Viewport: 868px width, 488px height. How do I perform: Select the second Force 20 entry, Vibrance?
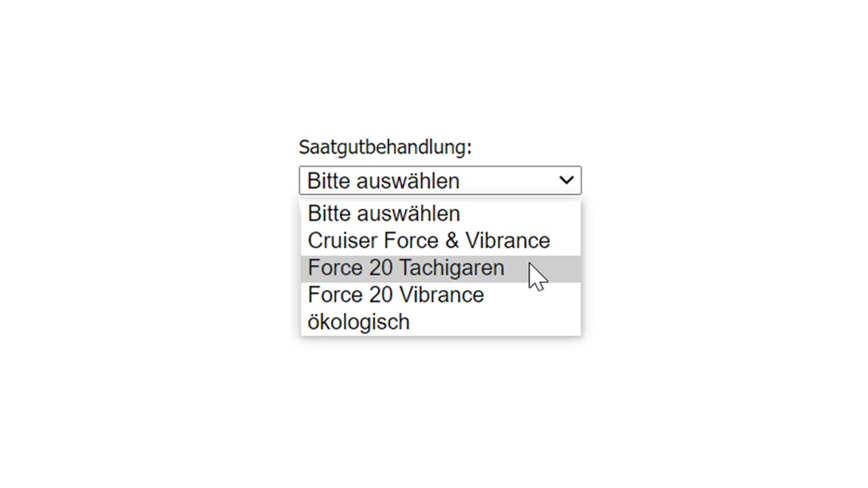coord(395,296)
